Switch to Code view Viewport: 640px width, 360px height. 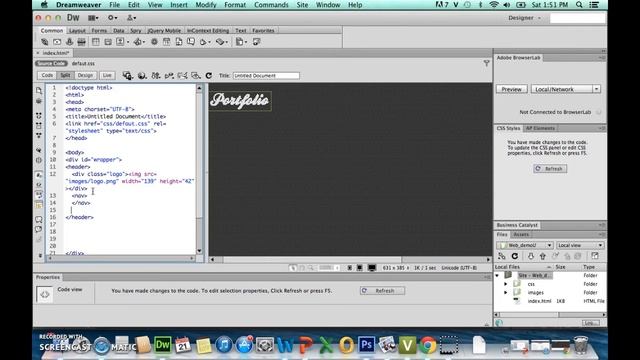(x=47, y=75)
